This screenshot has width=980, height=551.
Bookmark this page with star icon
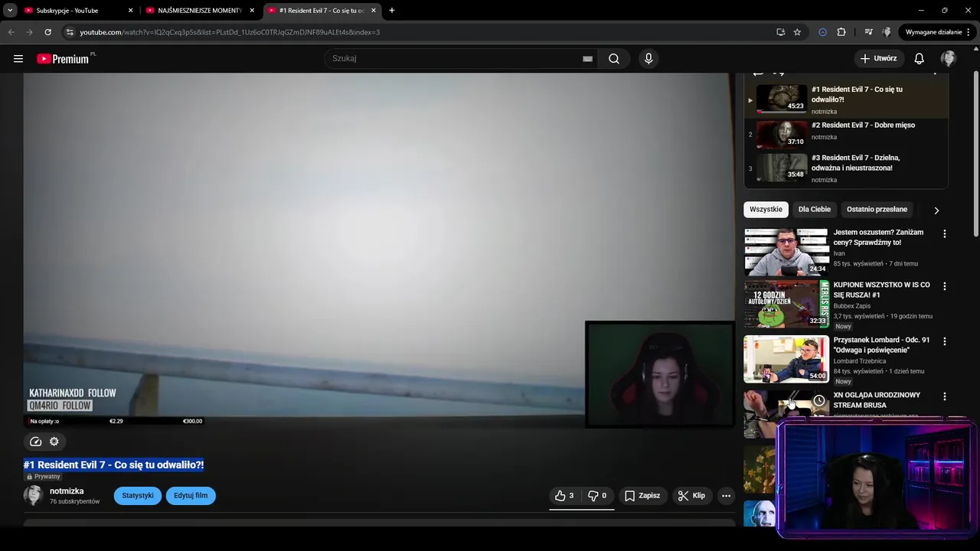(797, 32)
